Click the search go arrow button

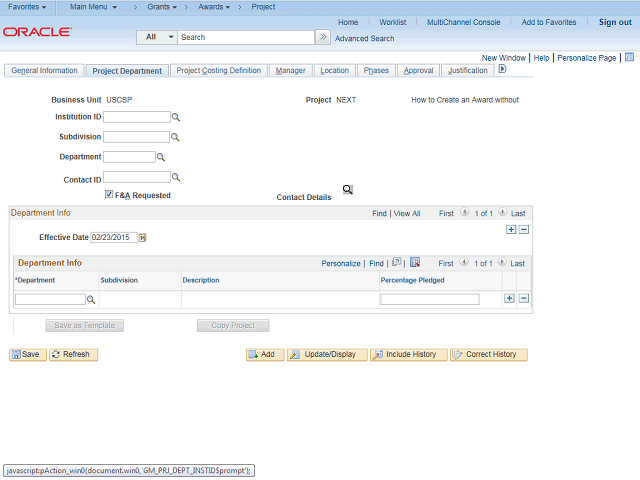tap(323, 37)
